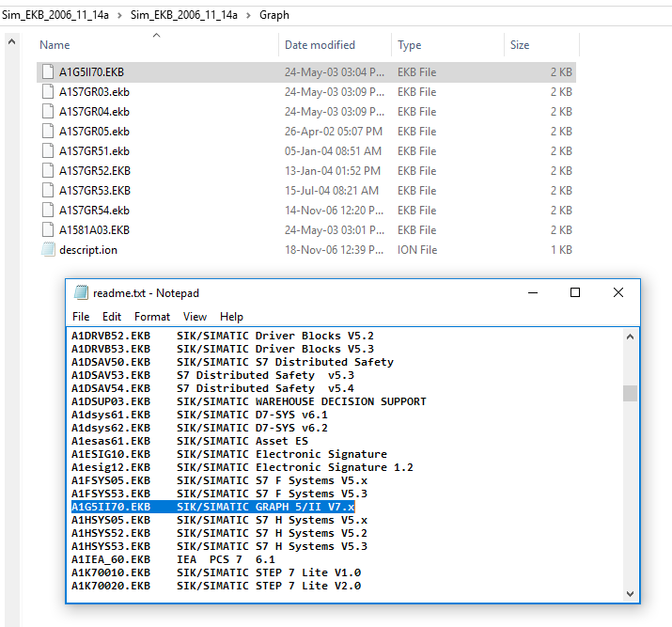The image size is (672, 627).
Task: Select file name A1581A03.EKB
Action: pyautogui.click(x=94, y=229)
